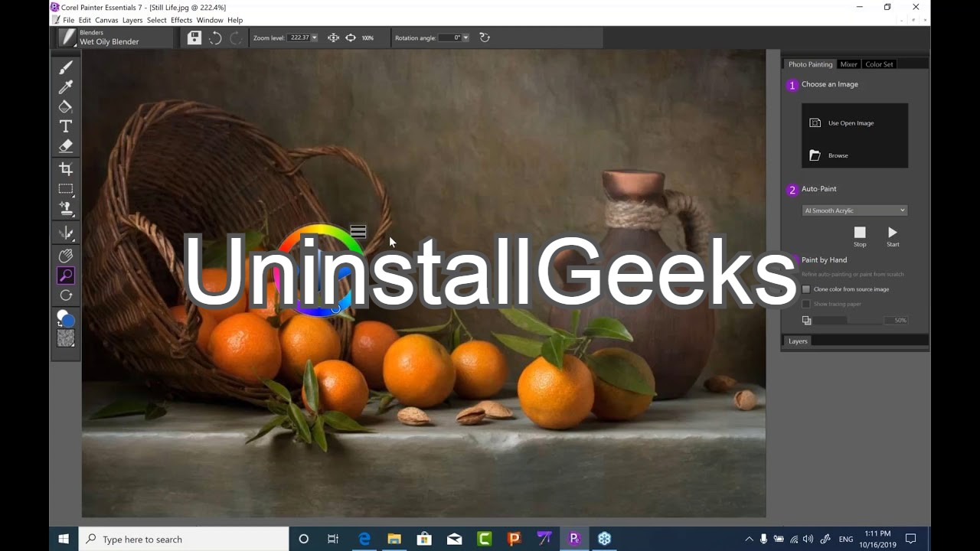The height and width of the screenshot is (551, 980).
Task: Select the Grabber hand tool
Action: [66, 256]
